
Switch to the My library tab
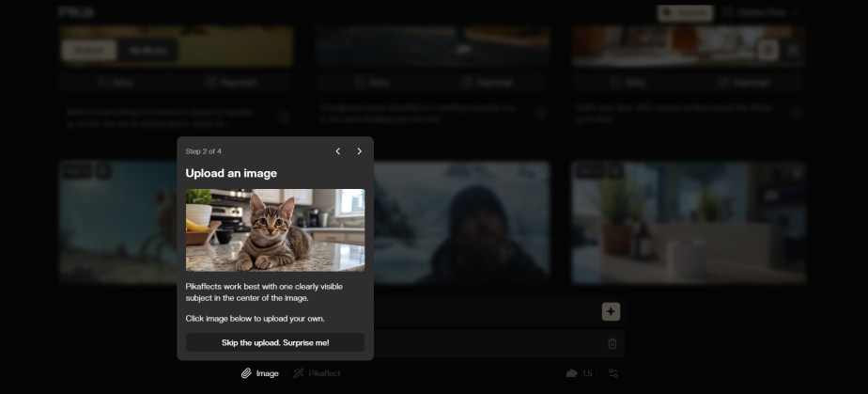(x=147, y=51)
